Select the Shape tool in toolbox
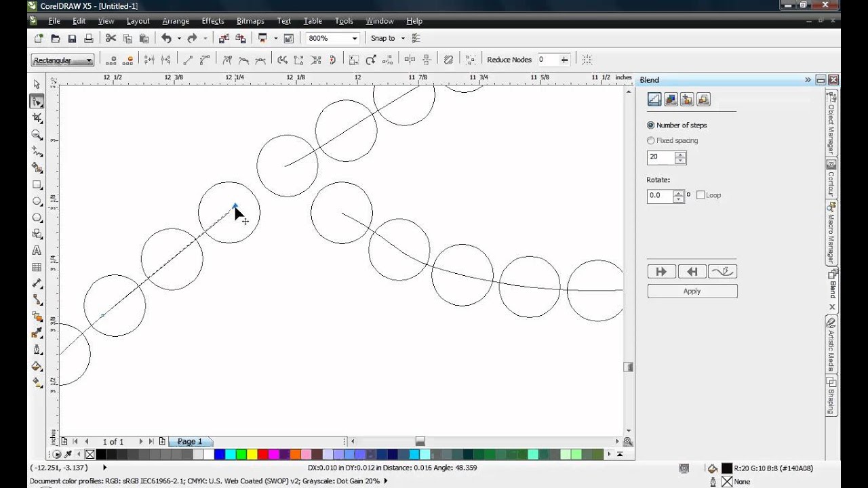The width and height of the screenshot is (868, 488). (37, 102)
